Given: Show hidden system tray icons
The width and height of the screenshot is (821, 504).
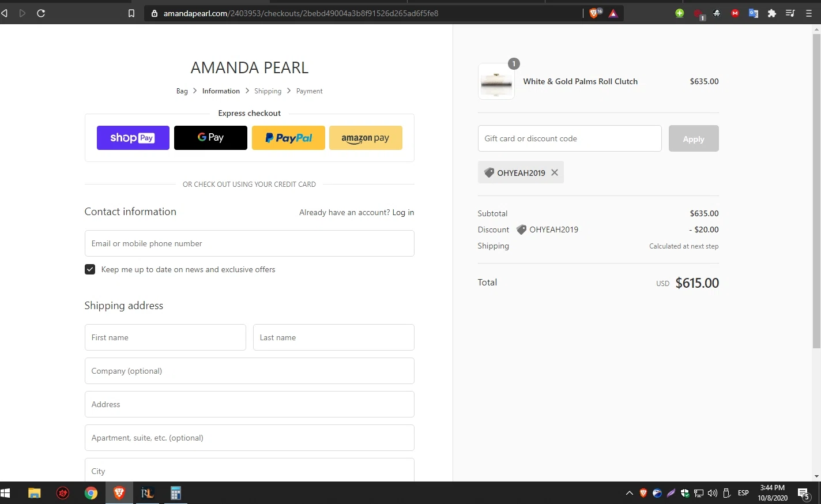Looking at the screenshot, I should 629,493.
